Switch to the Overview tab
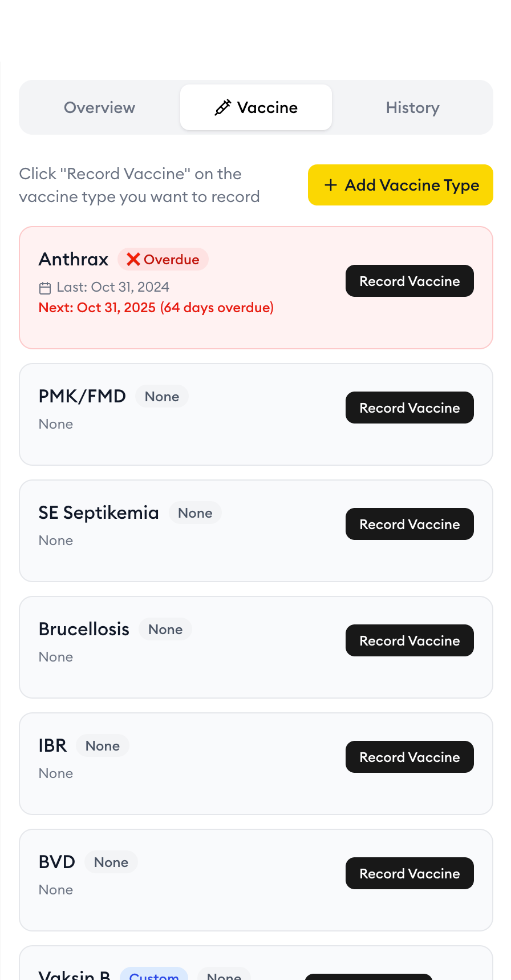Image resolution: width=511 pixels, height=980 pixels. coord(99,107)
